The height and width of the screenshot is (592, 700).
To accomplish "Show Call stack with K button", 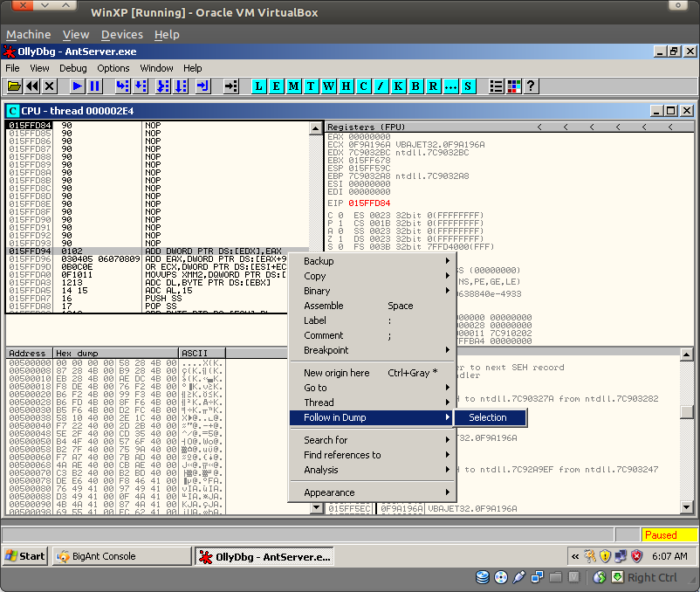I will tap(398, 86).
